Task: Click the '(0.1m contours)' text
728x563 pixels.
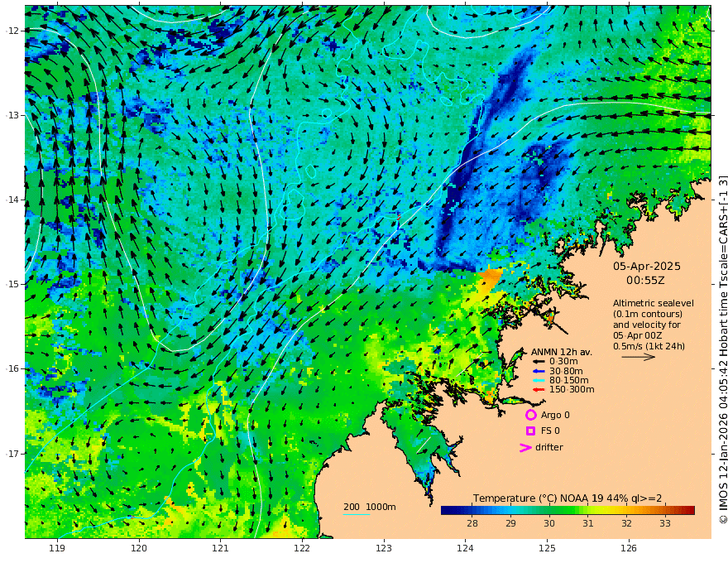Action: [648, 314]
